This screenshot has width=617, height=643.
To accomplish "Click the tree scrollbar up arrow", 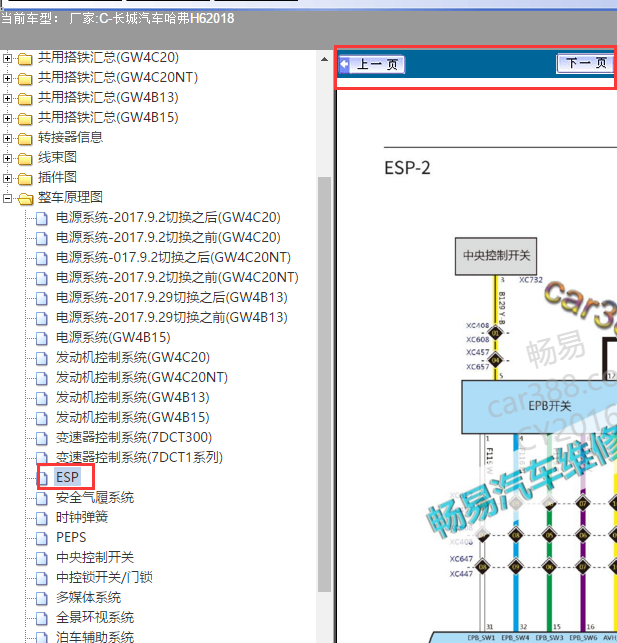I will (x=324, y=59).
